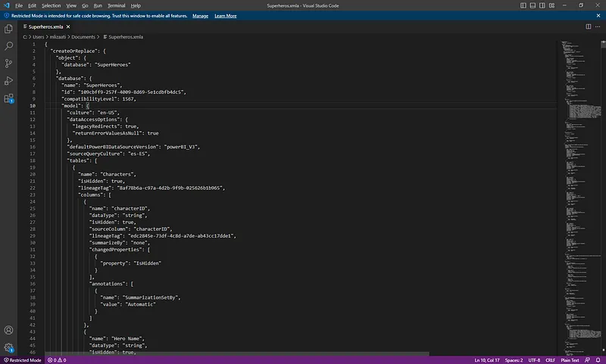The width and height of the screenshot is (606, 364).
Task: Open the editor More Actions ellipsis
Action: pyautogui.click(x=598, y=26)
